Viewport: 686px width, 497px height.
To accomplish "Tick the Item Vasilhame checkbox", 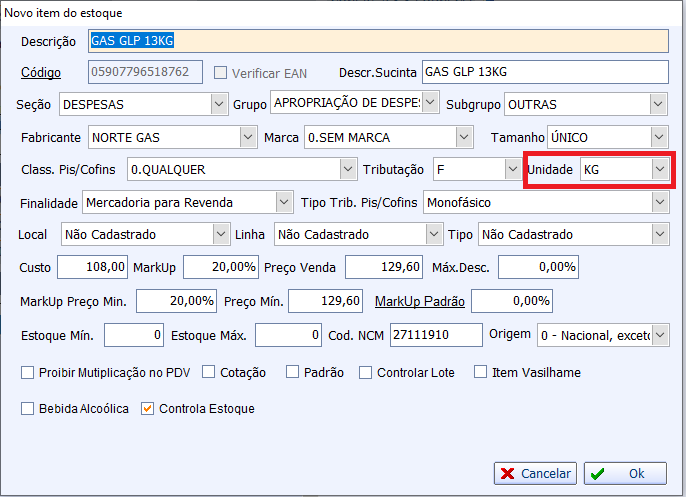I will [481, 372].
